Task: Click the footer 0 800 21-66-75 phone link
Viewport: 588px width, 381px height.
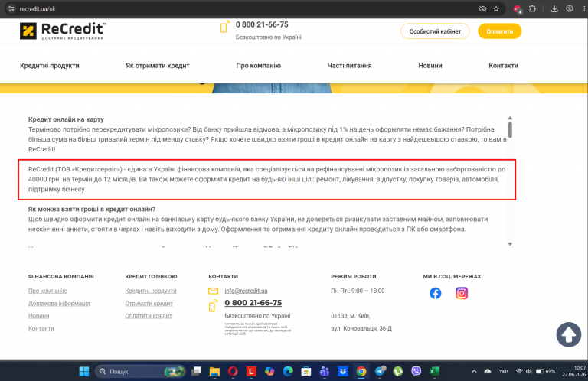Action: (253, 303)
